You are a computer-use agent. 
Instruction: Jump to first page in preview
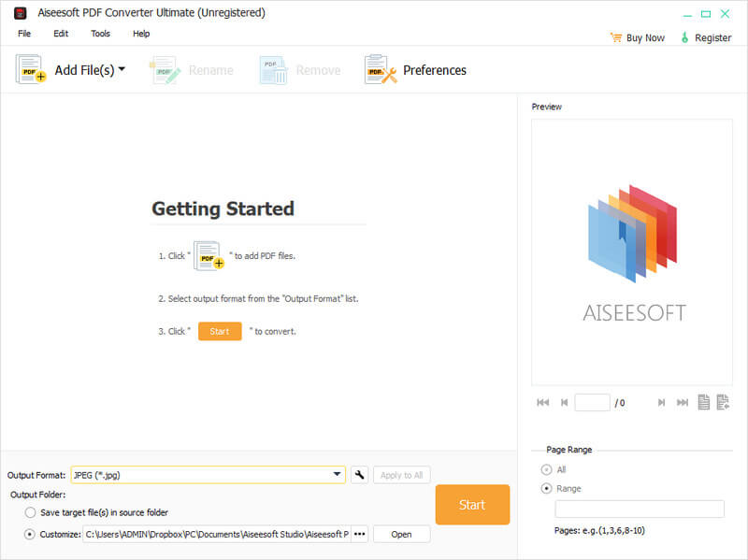(x=542, y=403)
